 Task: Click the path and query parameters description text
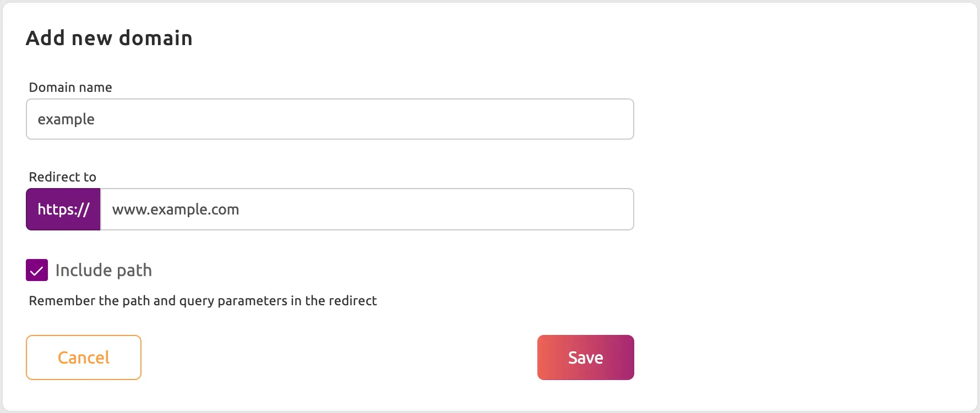203,300
